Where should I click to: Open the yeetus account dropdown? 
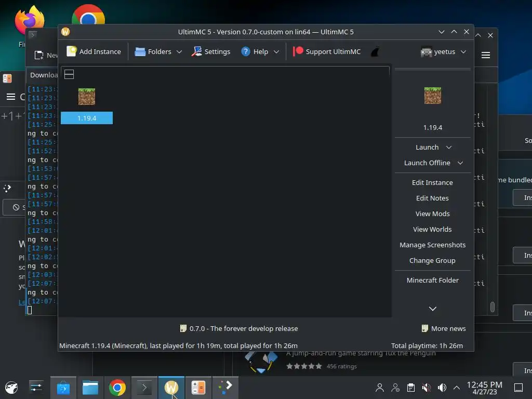click(443, 51)
